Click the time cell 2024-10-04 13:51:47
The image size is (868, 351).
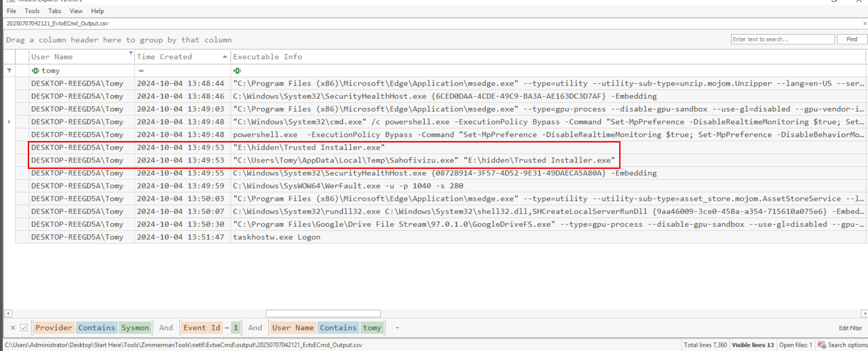[x=181, y=237]
